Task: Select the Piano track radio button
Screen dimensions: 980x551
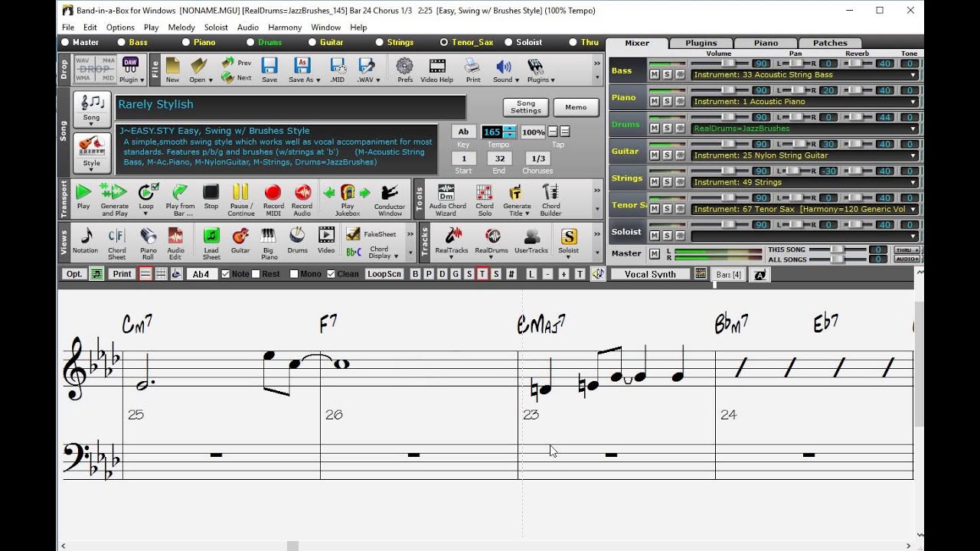Action: click(186, 43)
